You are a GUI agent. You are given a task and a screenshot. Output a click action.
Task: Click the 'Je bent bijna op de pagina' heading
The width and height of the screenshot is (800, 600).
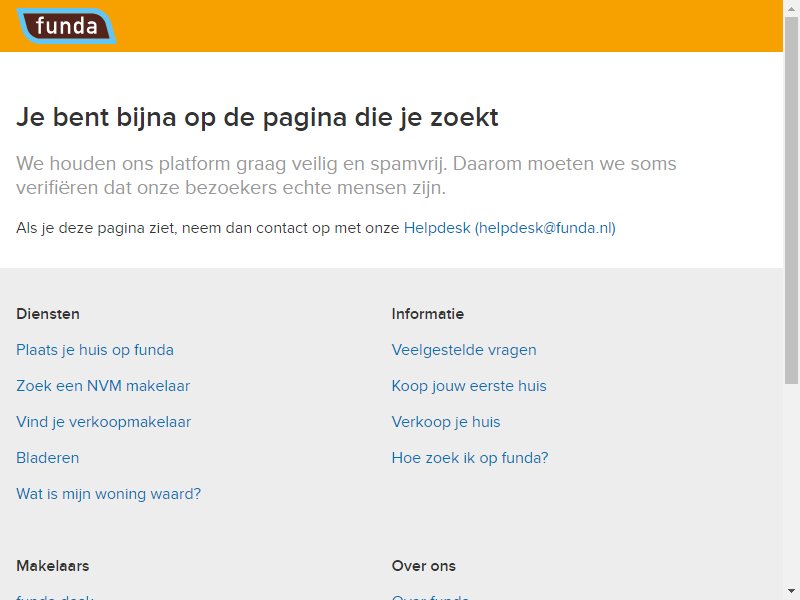257,117
